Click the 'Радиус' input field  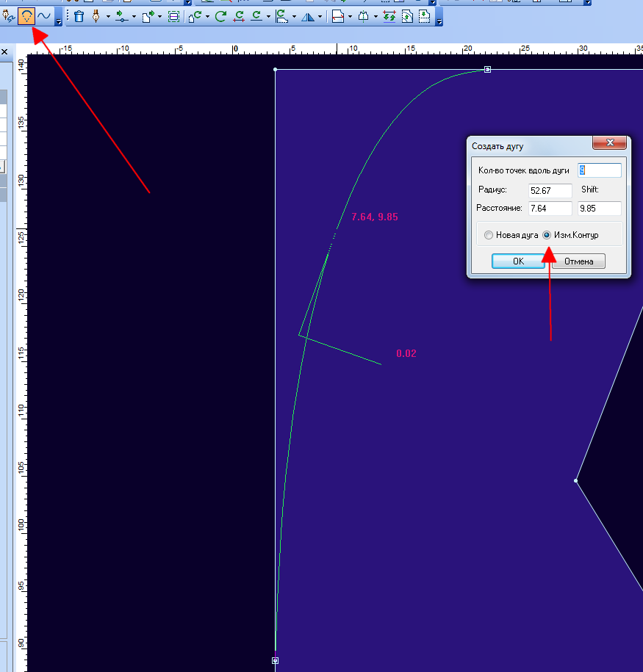(550, 190)
